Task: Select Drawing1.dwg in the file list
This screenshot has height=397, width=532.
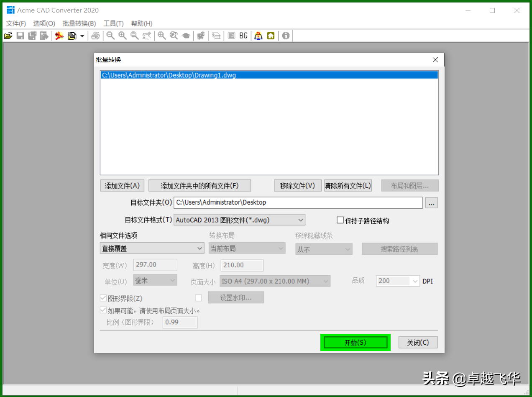Action: tap(269, 75)
